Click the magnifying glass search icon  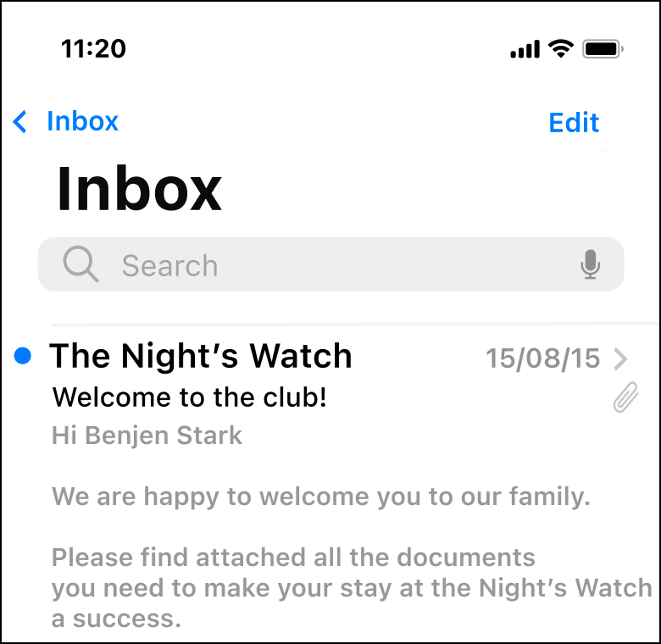coord(81,264)
